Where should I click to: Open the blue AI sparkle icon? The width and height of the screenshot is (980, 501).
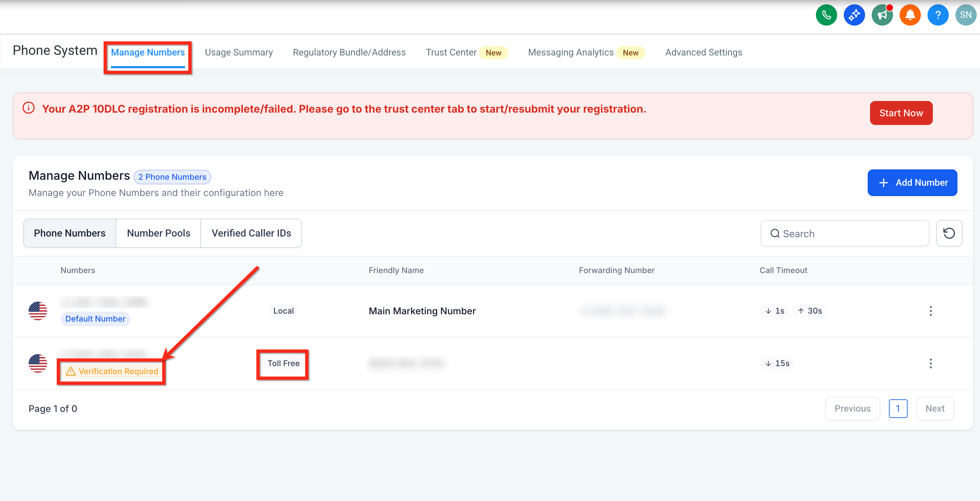[854, 15]
